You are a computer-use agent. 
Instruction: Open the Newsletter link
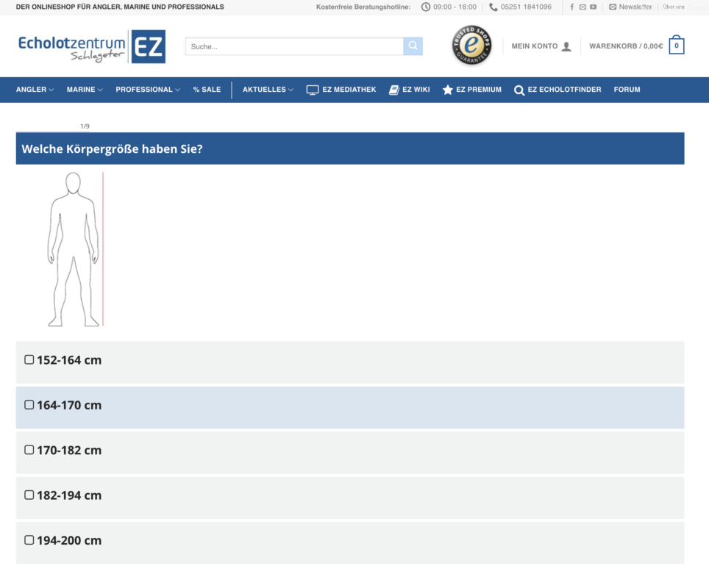pyautogui.click(x=635, y=7)
